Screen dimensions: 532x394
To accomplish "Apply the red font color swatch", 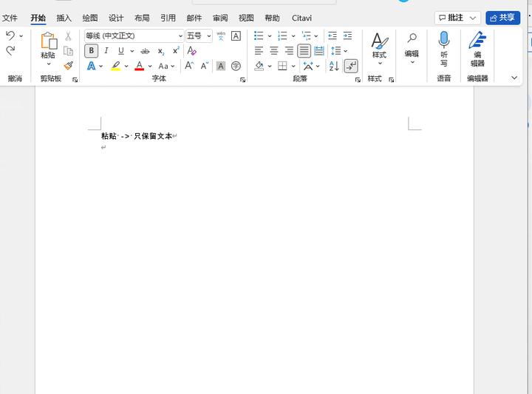I will [139, 67].
